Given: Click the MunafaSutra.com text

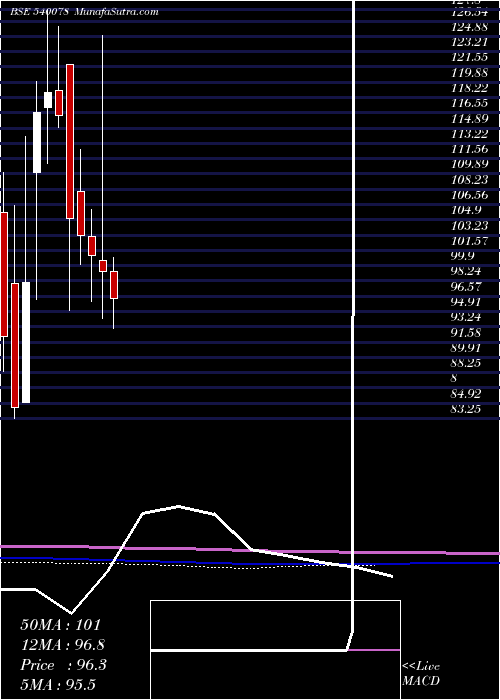Looking at the screenshot, I should click(x=116, y=12).
